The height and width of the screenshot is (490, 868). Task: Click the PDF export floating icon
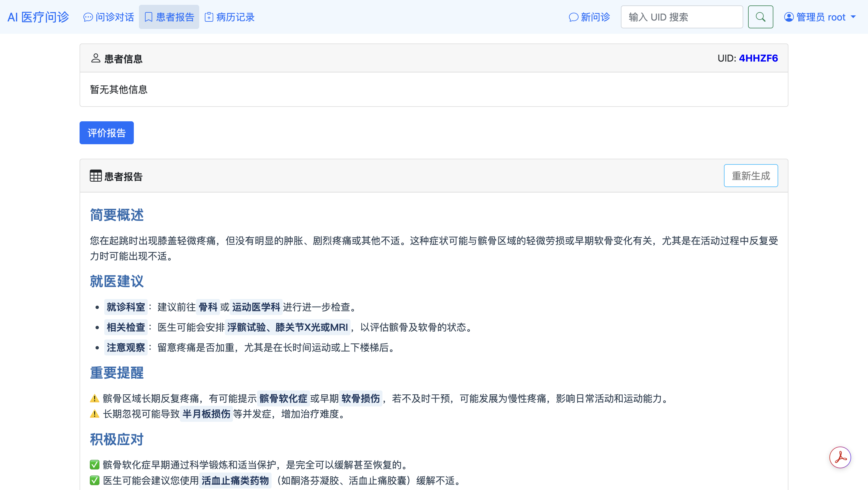click(x=840, y=457)
